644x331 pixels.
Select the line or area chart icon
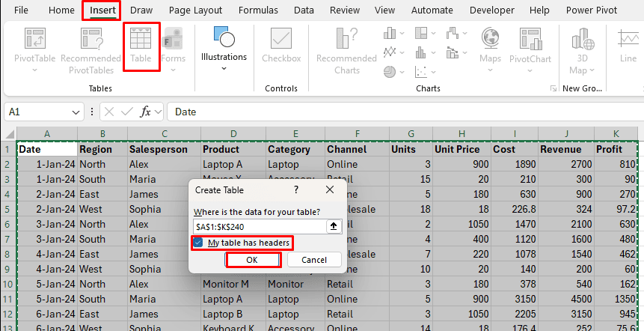click(x=390, y=52)
